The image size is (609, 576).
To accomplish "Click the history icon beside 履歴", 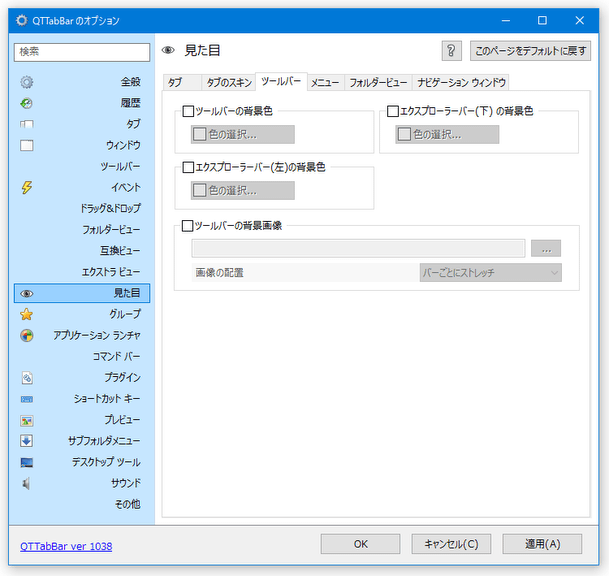I will click(x=26, y=103).
